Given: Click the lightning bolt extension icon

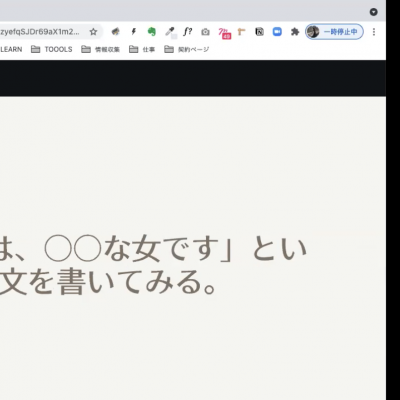Looking at the screenshot, I should pyautogui.click(x=134, y=32).
